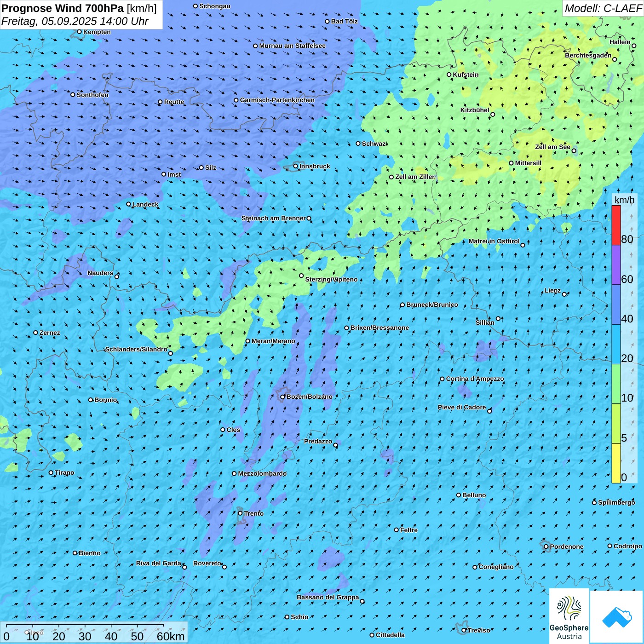Click the Innsbruck city marker
Screen dimensions: 644x644
(x=296, y=166)
